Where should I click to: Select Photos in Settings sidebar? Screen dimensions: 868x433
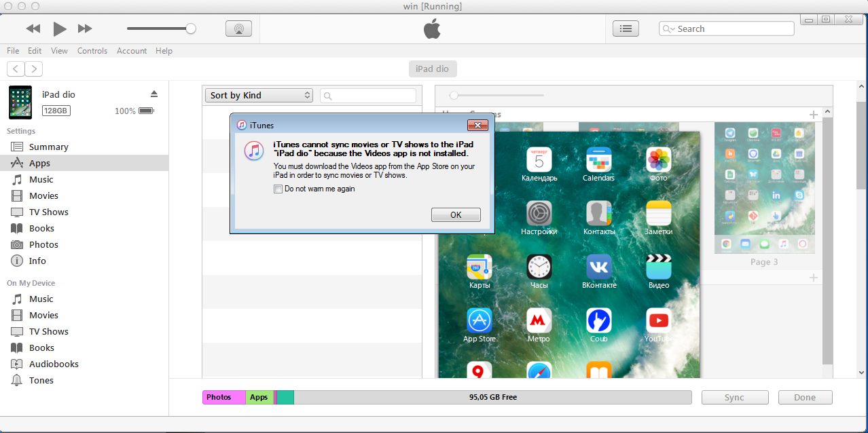point(84,244)
